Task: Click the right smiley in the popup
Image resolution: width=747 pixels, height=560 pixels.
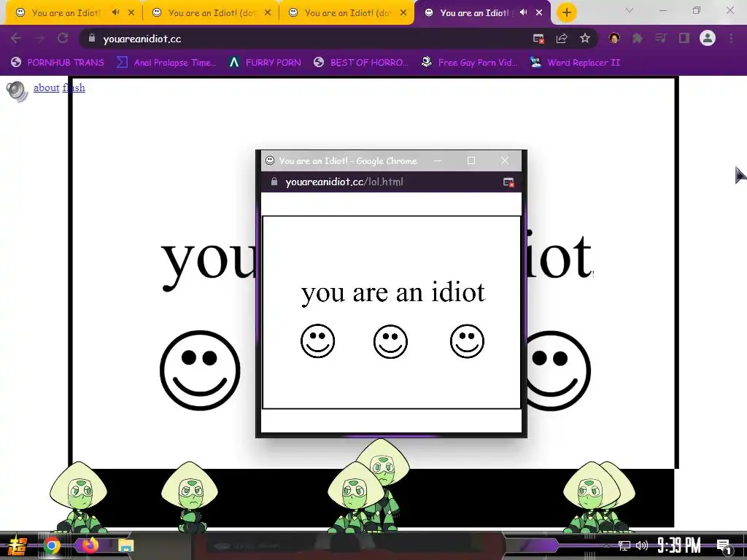Action: tap(468, 341)
